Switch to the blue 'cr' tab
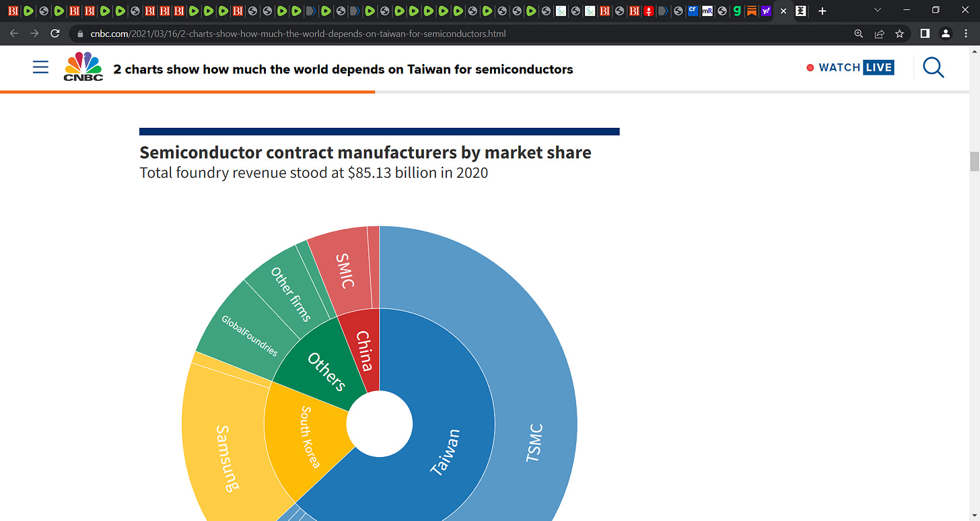The height and width of the screenshot is (521, 980). (693, 11)
